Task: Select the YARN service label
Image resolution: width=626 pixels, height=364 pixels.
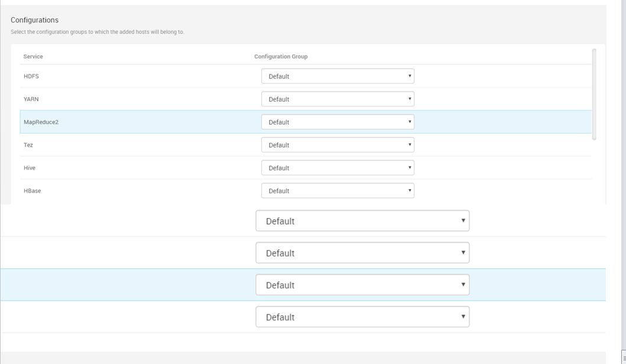Action: point(31,99)
